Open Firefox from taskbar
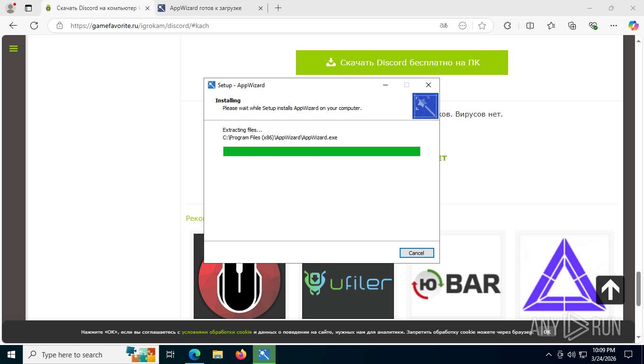 241,355
